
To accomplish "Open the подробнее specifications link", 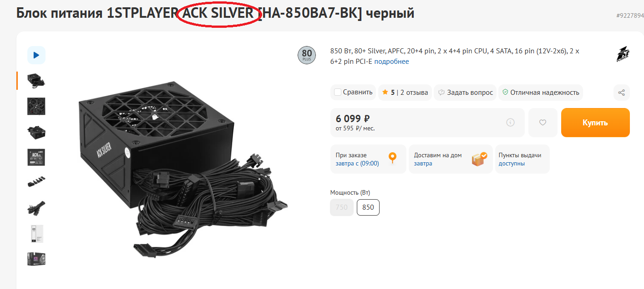I will tap(392, 62).
